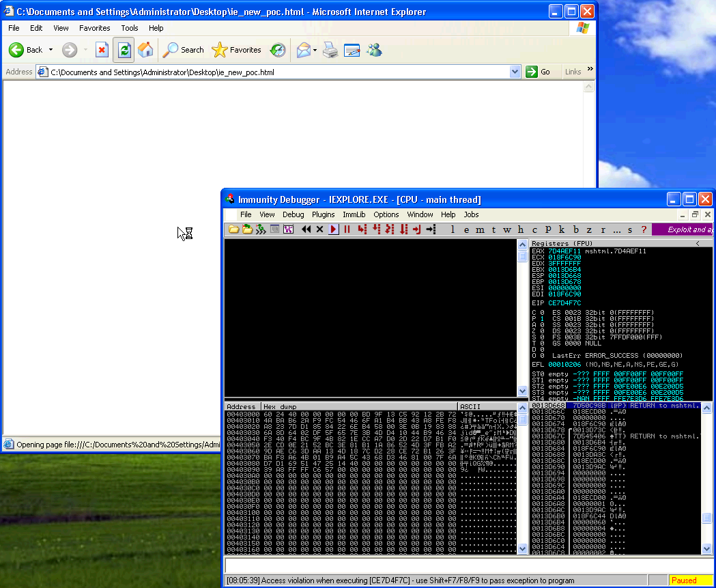This screenshot has height=588, width=716.
Task: Click the Edit page icon in IE toolbar
Action: (x=352, y=50)
